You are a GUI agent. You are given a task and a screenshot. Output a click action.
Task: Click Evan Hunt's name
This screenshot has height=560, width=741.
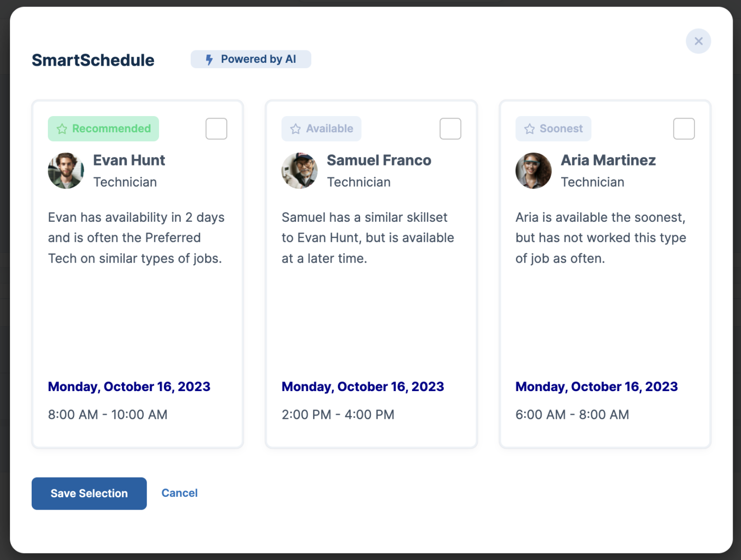pyautogui.click(x=128, y=160)
